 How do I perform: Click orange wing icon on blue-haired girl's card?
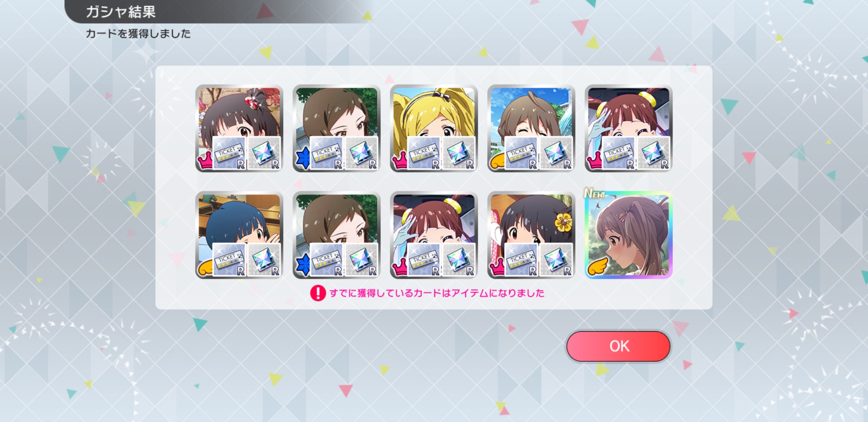click(x=206, y=268)
